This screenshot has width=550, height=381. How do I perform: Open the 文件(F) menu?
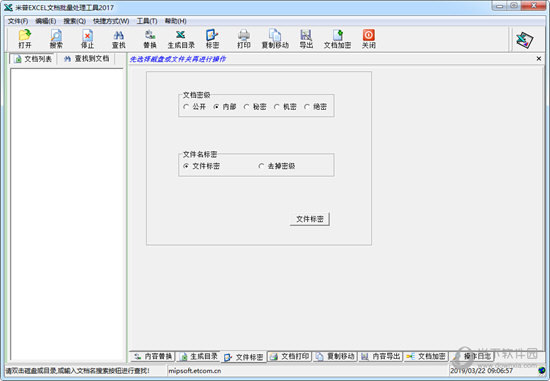(x=18, y=21)
